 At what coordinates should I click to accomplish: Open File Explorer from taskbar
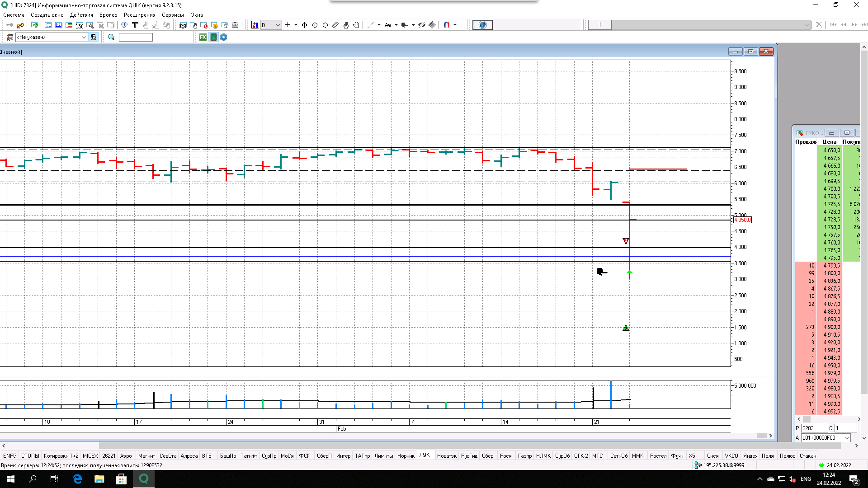[99, 479]
